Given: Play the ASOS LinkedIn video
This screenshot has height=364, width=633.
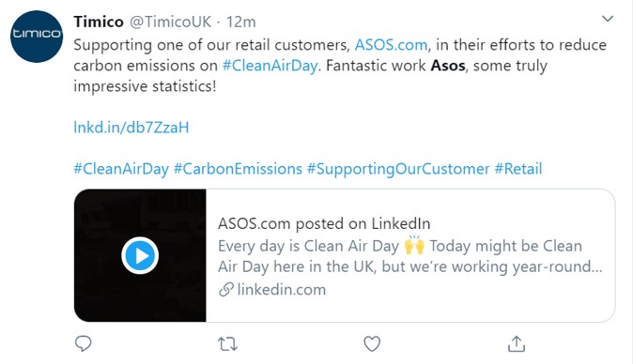Looking at the screenshot, I should [140, 255].
